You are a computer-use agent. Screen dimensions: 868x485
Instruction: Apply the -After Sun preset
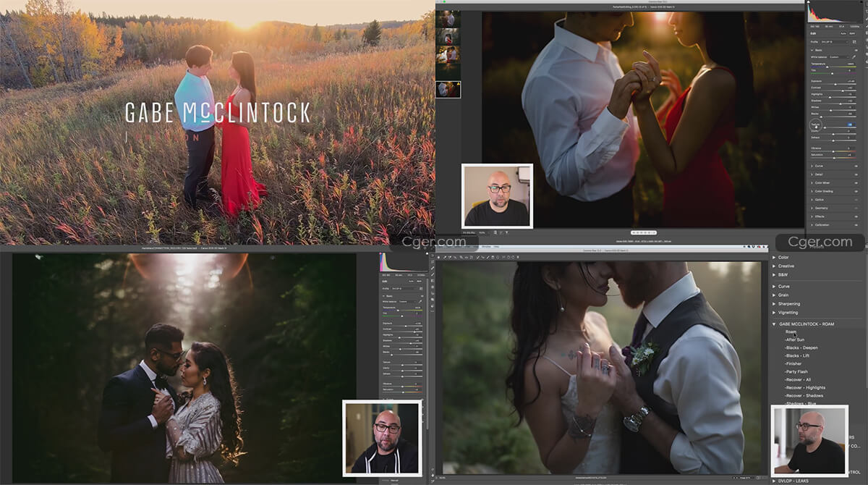pyautogui.click(x=795, y=339)
